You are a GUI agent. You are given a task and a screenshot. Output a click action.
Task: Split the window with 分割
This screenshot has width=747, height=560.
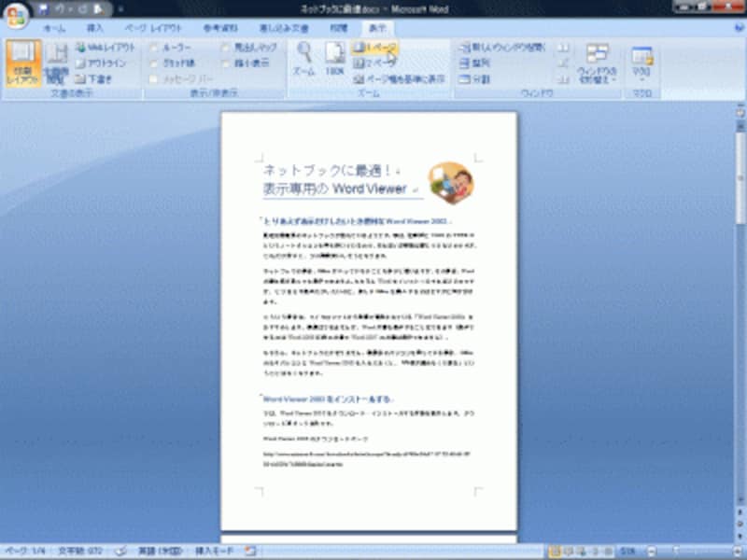click(474, 78)
